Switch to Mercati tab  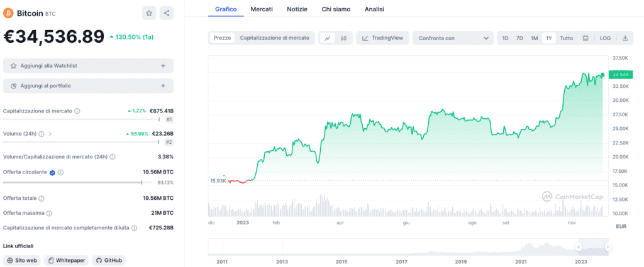point(262,9)
